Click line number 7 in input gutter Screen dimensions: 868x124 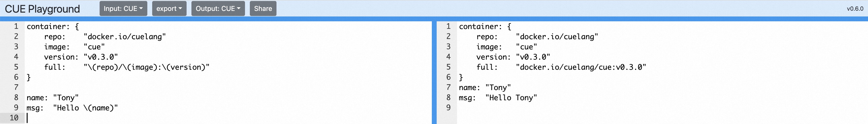pos(16,87)
